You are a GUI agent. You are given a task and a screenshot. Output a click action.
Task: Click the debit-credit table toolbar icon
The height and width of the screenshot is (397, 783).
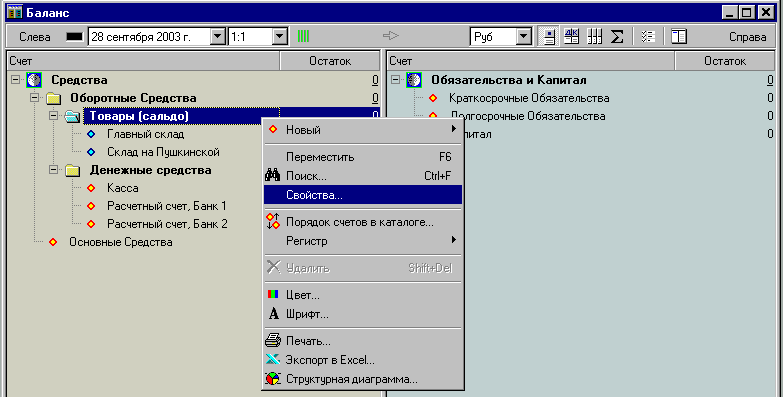point(571,36)
